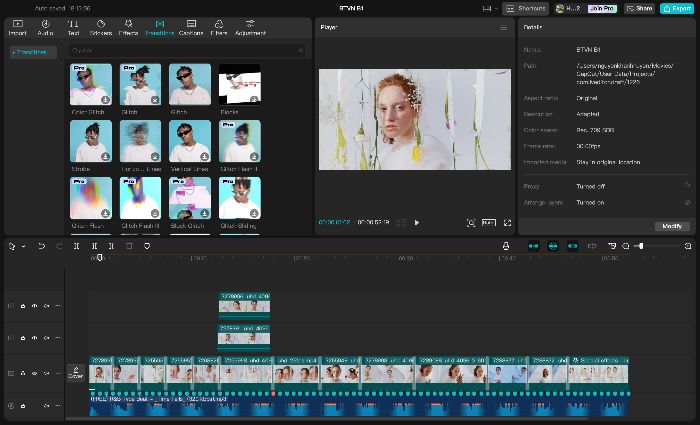700x425 pixels.
Task: Open the search filter options icon
Action: click(301, 50)
